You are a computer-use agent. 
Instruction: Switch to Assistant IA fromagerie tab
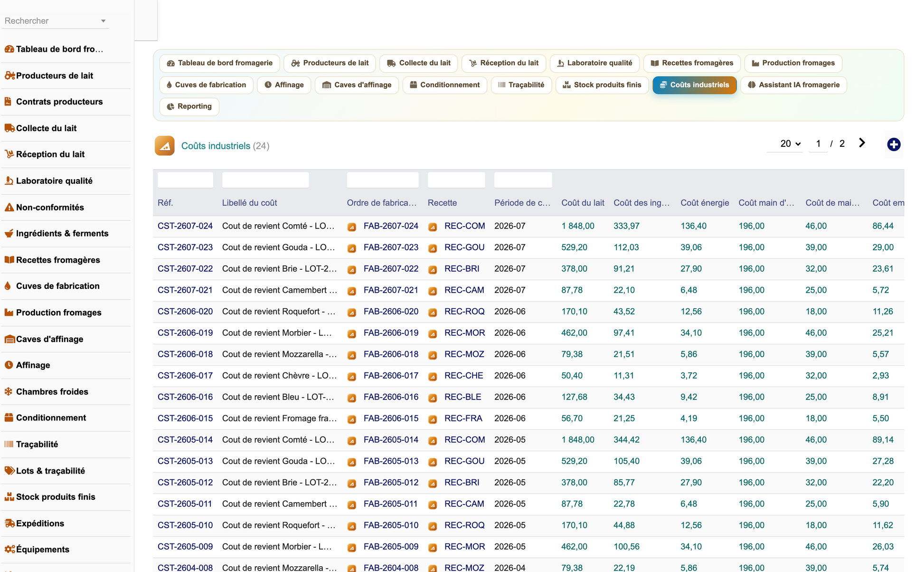(793, 85)
